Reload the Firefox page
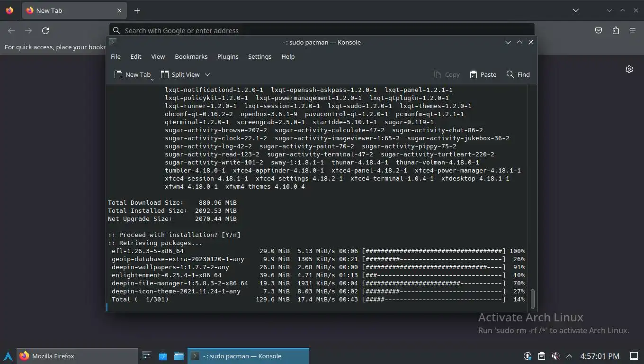 pyautogui.click(x=45, y=30)
